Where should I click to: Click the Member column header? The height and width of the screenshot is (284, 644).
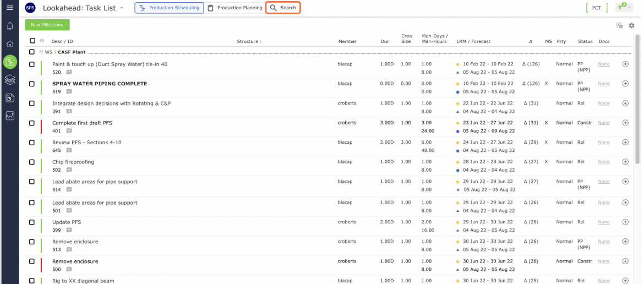pyautogui.click(x=347, y=41)
